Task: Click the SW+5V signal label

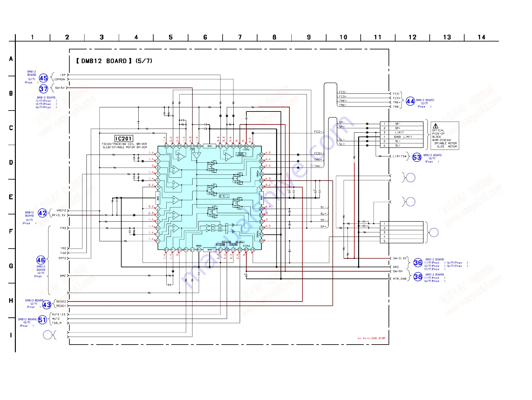Action: 60,88
